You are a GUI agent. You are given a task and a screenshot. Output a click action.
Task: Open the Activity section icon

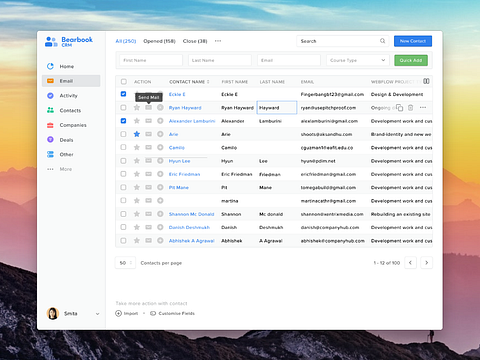point(50,96)
